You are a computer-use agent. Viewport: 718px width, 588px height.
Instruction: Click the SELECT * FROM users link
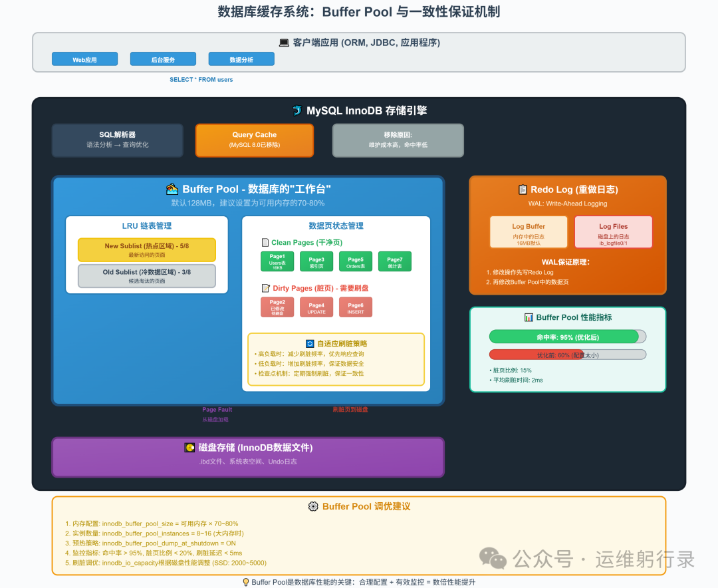[201, 79]
